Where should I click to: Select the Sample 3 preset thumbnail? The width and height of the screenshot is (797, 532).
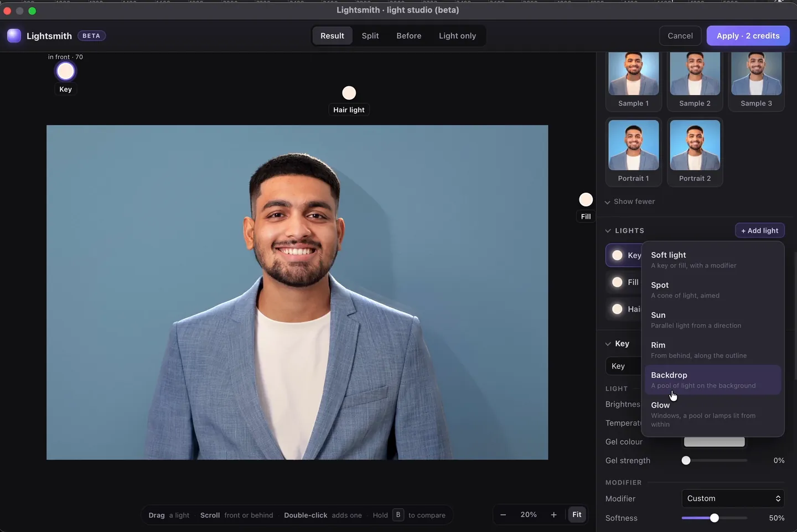pos(757,81)
